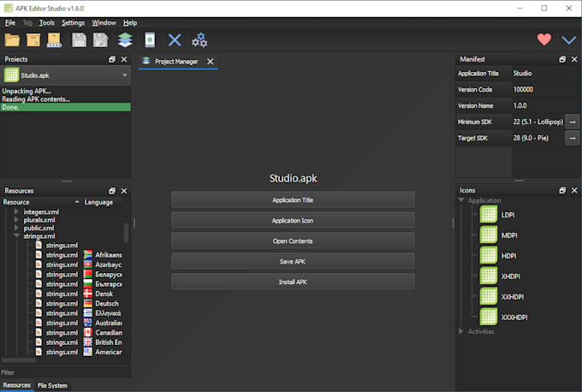Float the Manifest panel

pos(562,59)
